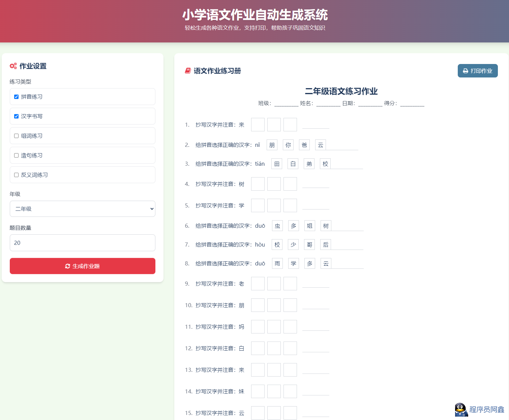This screenshot has width=509, height=420.
Task: Enable the 组词练习 checkbox
Action: 16,136
